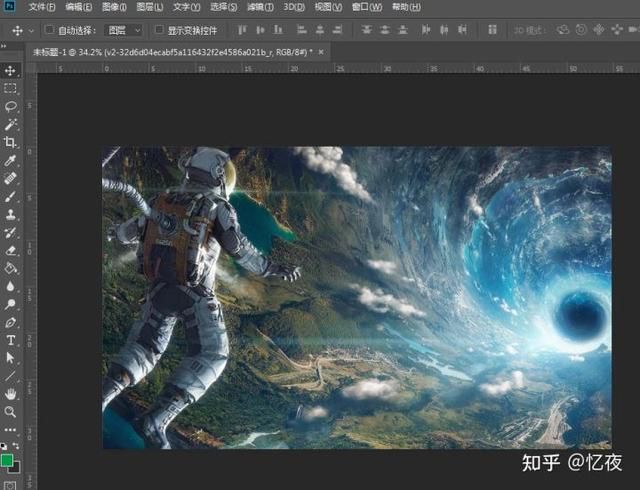Align horizontal centers in options bar
Viewport: 640px width, 490px height.
click(x=320, y=30)
